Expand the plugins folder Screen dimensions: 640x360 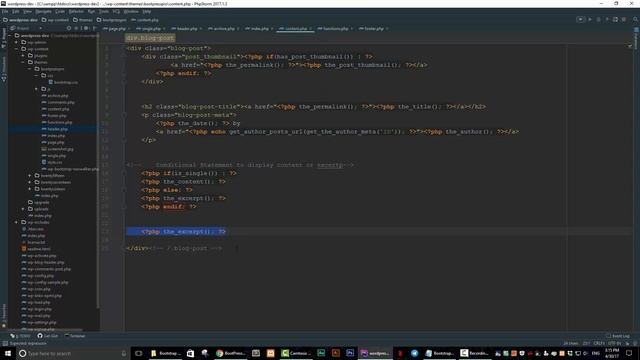tap(23, 56)
